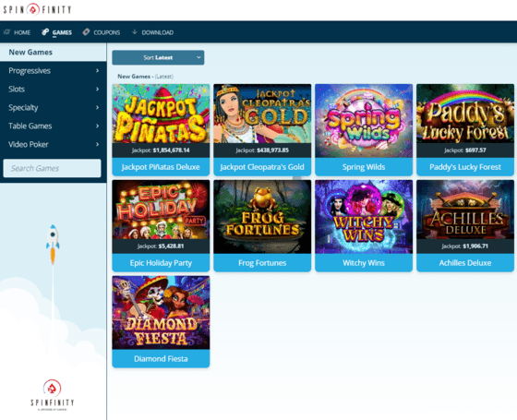The width and height of the screenshot is (517, 420).
Task: Click the $5,428.81 jackpot amount
Action: pyautogui.click(x=171, y=246)
